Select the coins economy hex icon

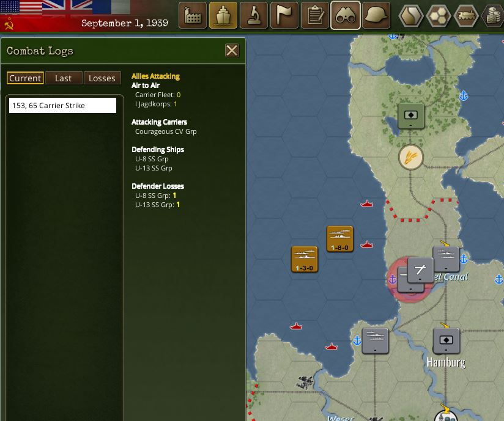click(x=494, y=15)
